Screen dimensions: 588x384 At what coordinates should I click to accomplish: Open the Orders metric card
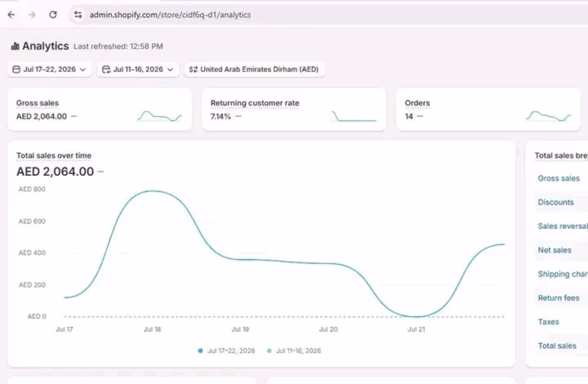(488, 109)
